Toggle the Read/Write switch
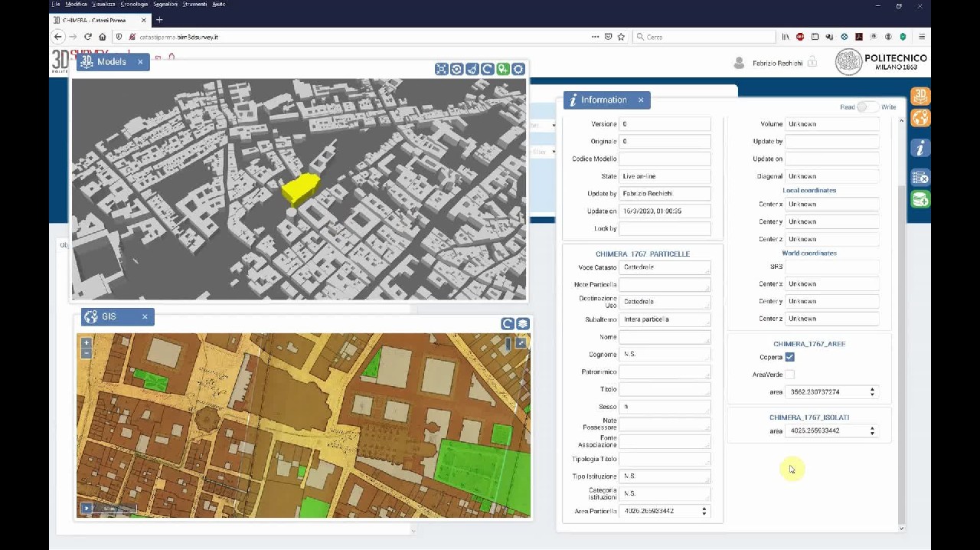The width and height of the screenshot is (980, 550). click(867, 107)
